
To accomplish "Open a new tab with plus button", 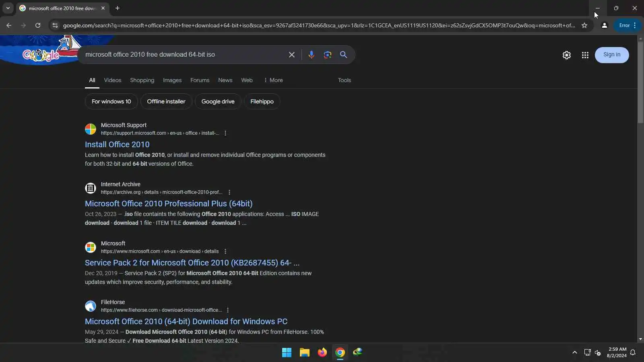I will (x=118, y=8).
